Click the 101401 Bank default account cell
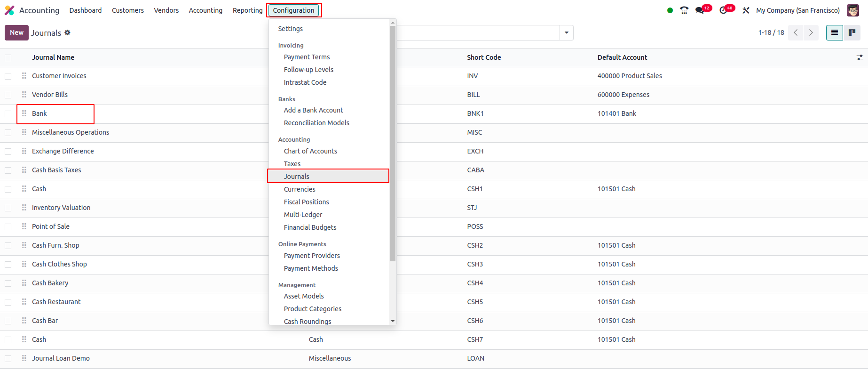Viewport: 868px width, 371px height. (x=617, y=113)
